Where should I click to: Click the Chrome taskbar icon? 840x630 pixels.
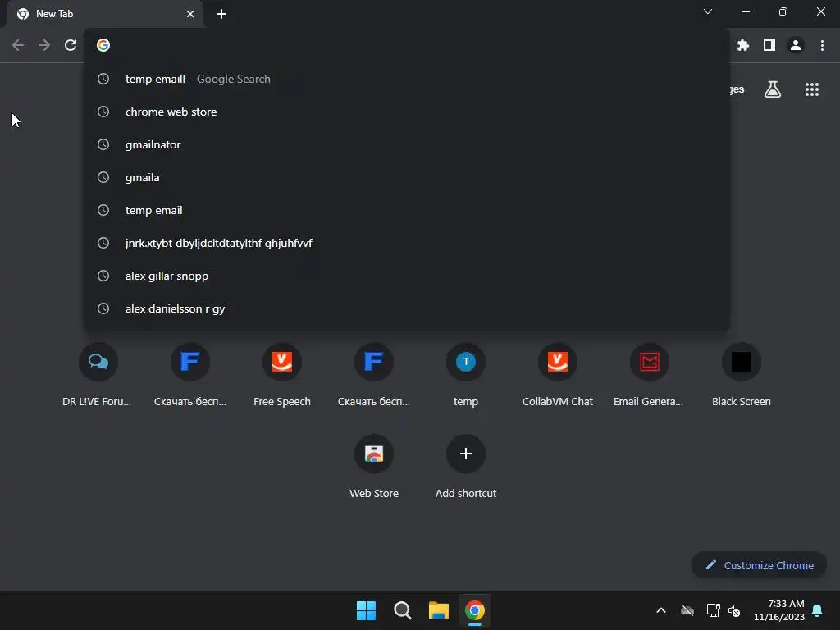475,610
